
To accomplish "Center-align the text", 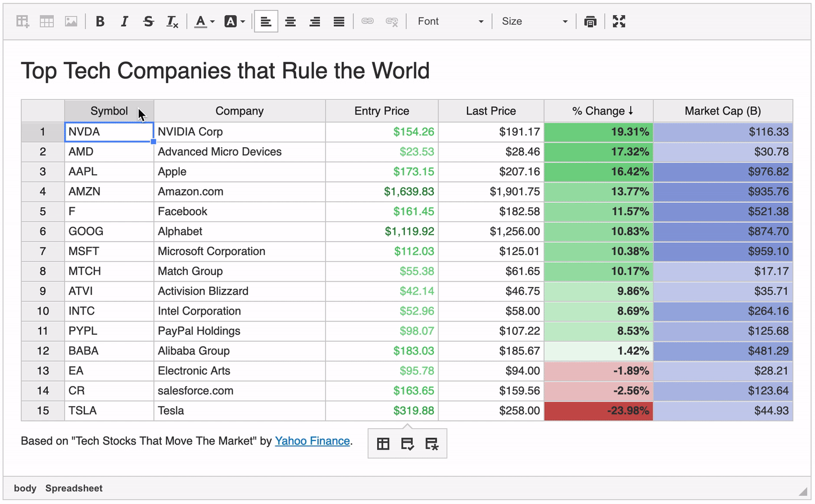I will pyautogui.click(x=290, y=21).
